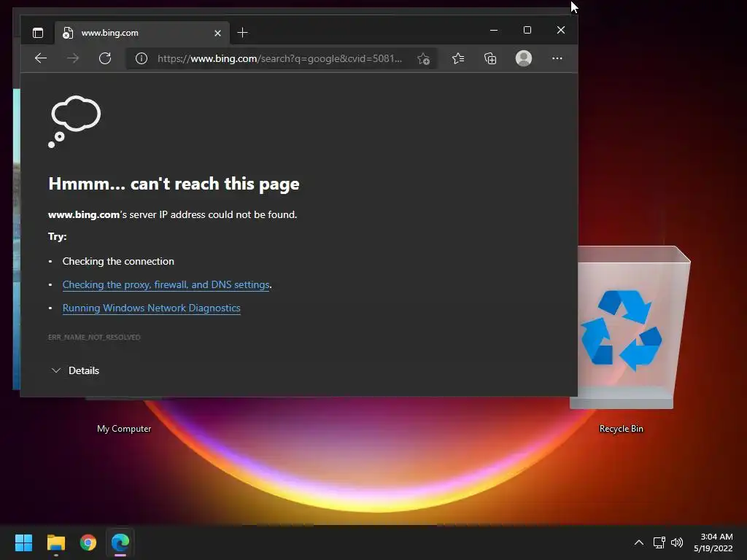The height and width of the screenshot is (560, 747).
Task: Open the Favorites list
Action: click(x=458, y=58)
